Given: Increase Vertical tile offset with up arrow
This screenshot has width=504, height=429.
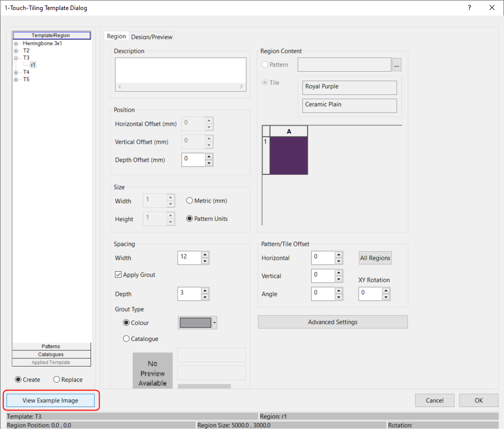Looking at the screenshot, I should coord(339,272).
